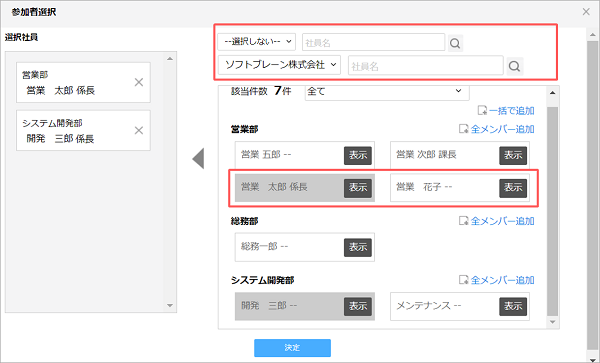Click the second 社員名 input field next to company
600x363 pixels.
426,66
